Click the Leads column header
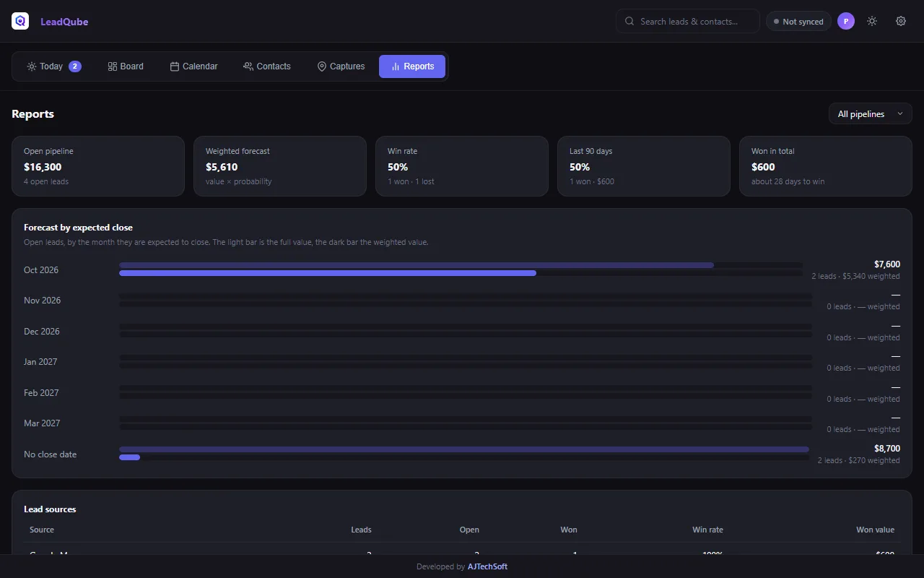Viewport: 924px width, 578px height. tap(361, 530)
